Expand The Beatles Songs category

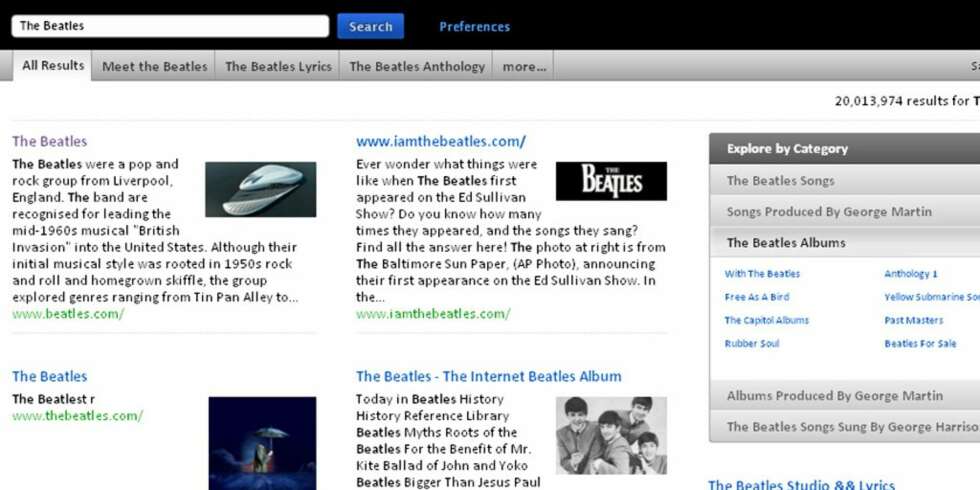844,181
